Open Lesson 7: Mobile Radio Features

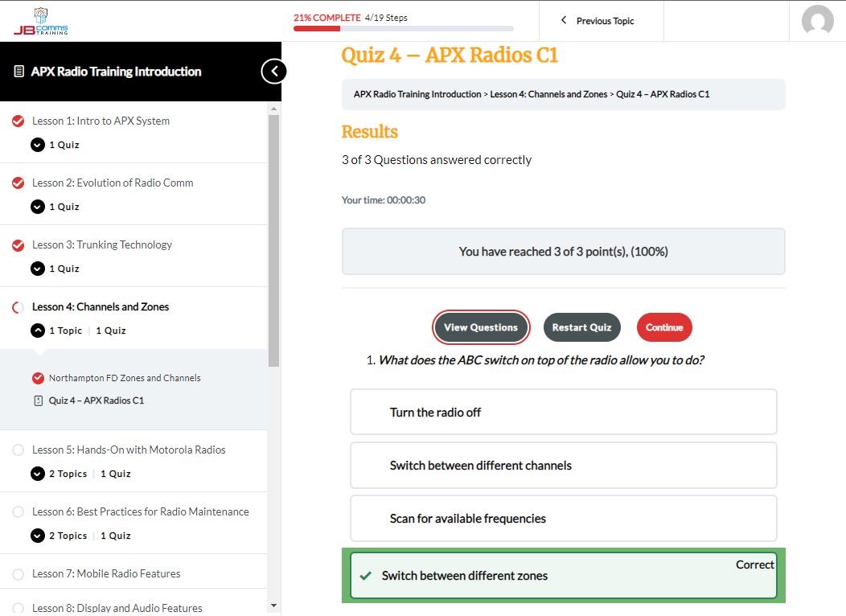coord(106,574)
